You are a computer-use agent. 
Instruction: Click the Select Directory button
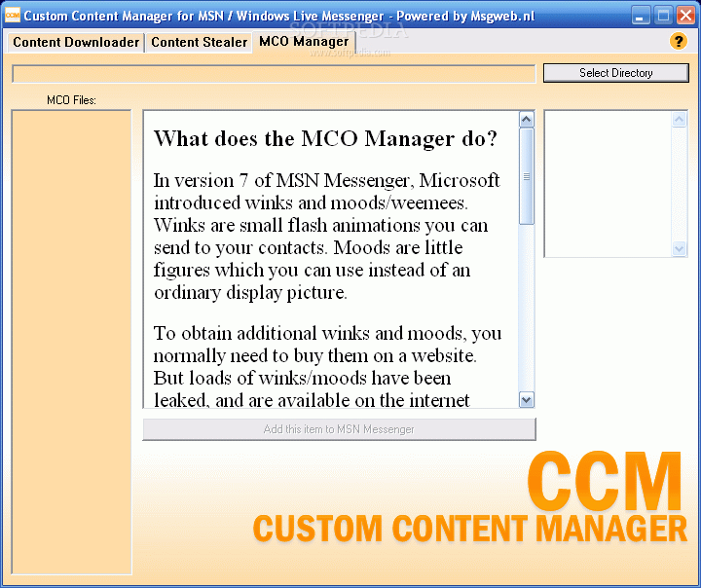615,73
